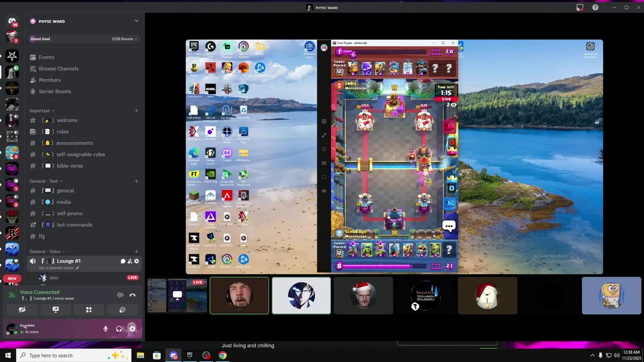Open Events in server sidebar
Image resolution: width=644 pixels, height=362 pixels.
pyautogui.click(x=84, y=57)
